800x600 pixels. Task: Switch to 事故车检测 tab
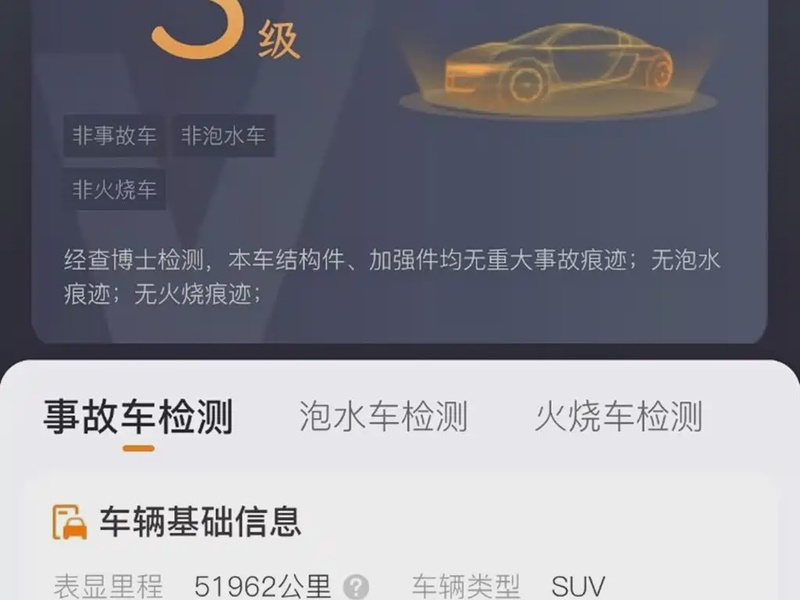click(x=138, y=416)
